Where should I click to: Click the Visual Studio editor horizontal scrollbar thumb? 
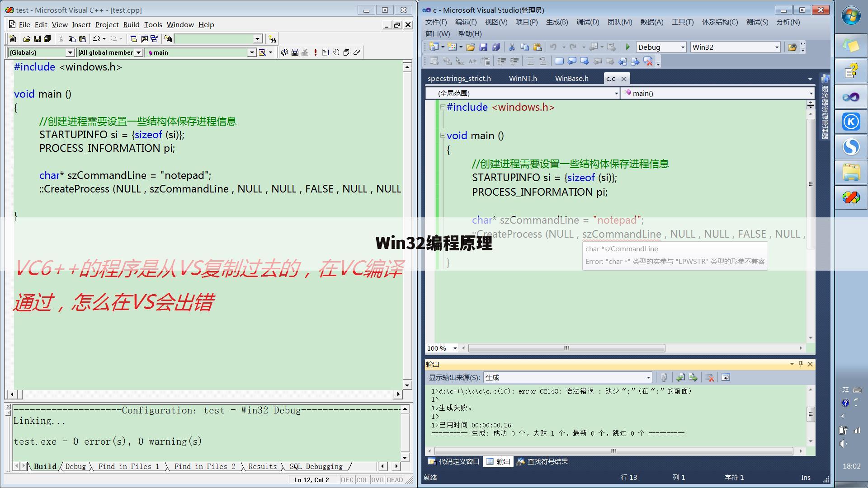click(566, 348)
